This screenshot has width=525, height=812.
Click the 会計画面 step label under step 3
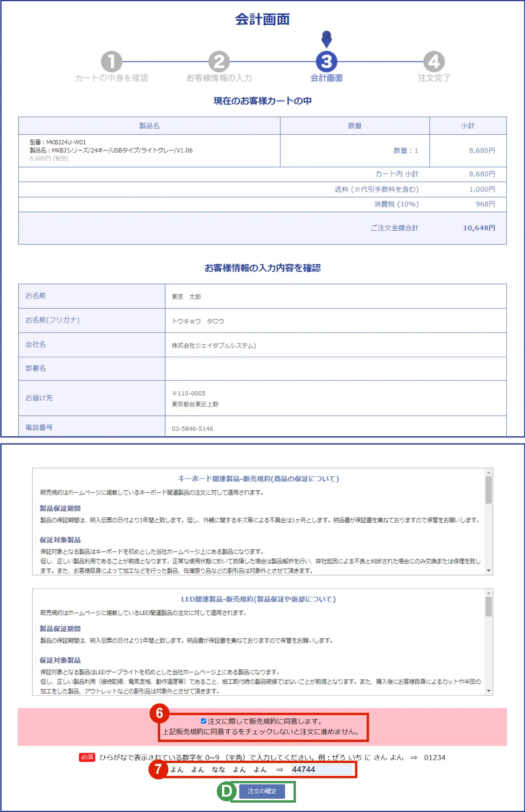click(326, 78)
